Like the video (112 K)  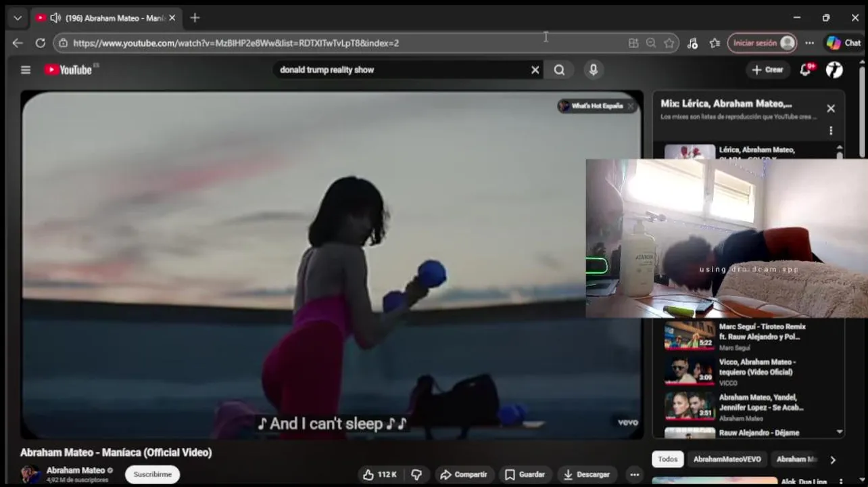coord(379,474)
